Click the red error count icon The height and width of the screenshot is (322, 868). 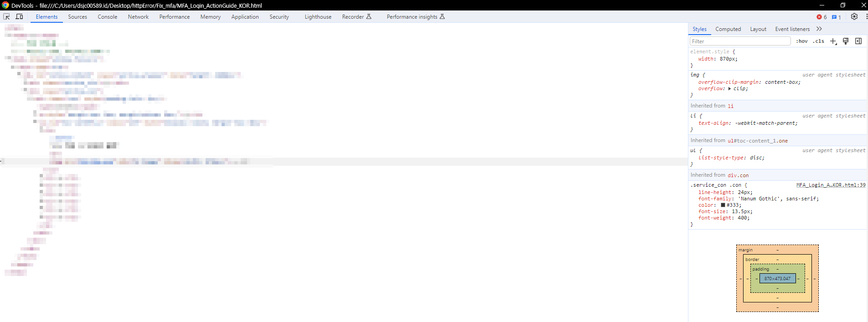coord(819,17)
